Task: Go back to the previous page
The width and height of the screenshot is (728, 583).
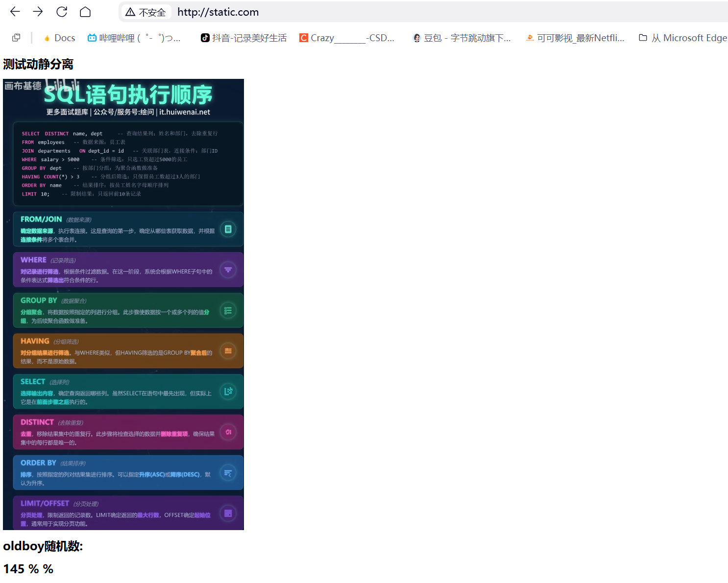Action: point(15,12)
